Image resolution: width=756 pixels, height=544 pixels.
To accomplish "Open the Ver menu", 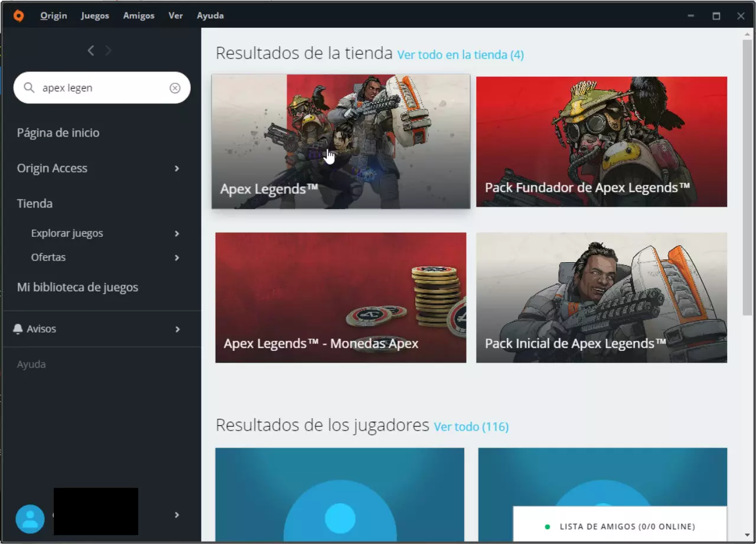I will tap(175, 16).
